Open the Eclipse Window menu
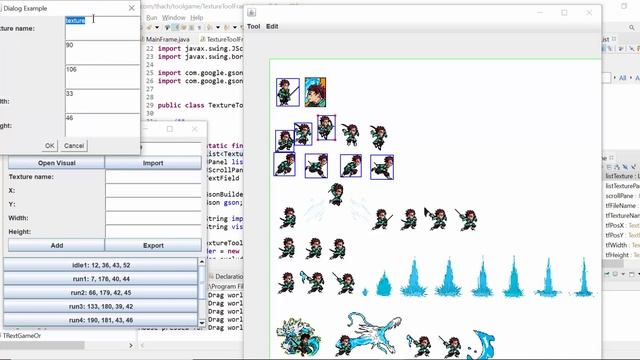640x360 pixels. coord(174,18)
